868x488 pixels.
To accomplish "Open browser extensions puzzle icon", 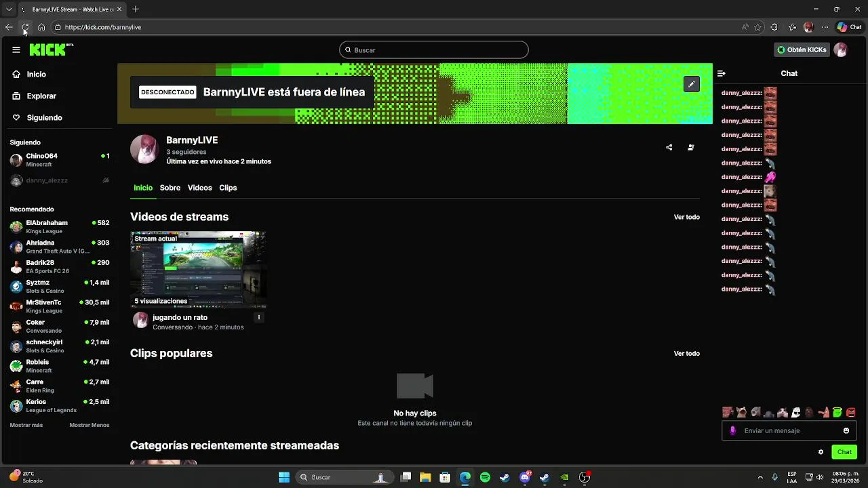I will pyautogui.click(x=774, y=27).
